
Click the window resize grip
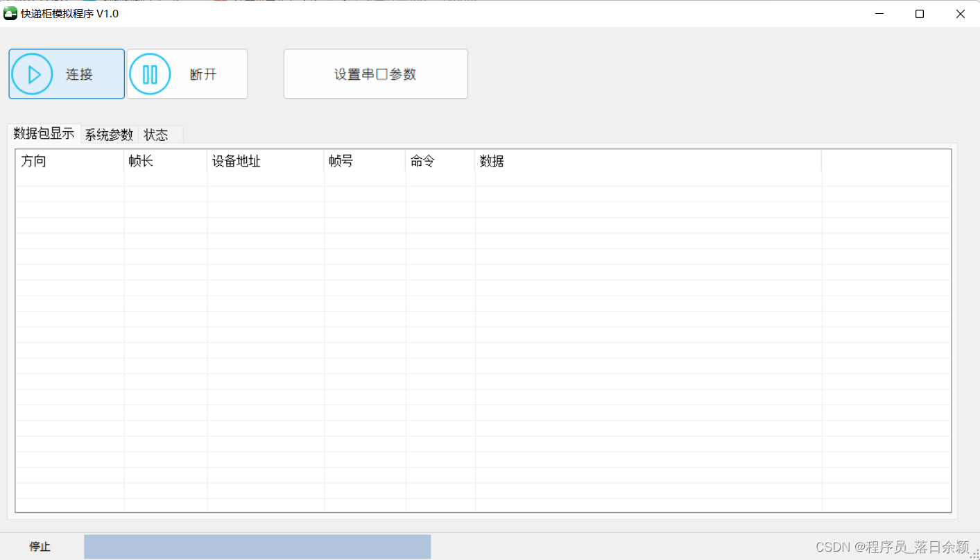pyautogui.click(x=974, y=554)
